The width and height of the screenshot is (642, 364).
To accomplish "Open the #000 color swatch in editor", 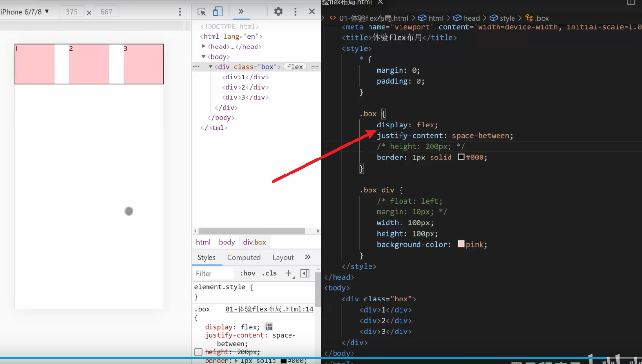I will (x=461, y=158).
